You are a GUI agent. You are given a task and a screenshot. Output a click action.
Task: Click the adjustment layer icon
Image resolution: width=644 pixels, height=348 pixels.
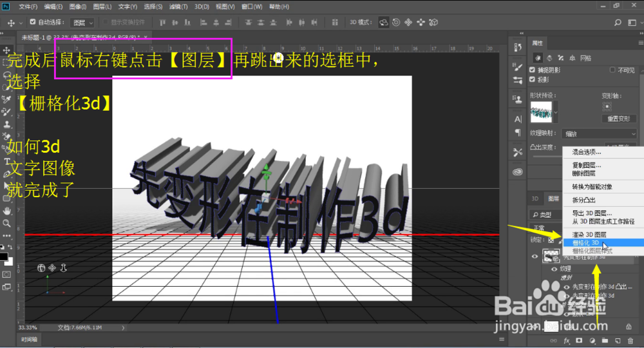(x=592, y=341)
